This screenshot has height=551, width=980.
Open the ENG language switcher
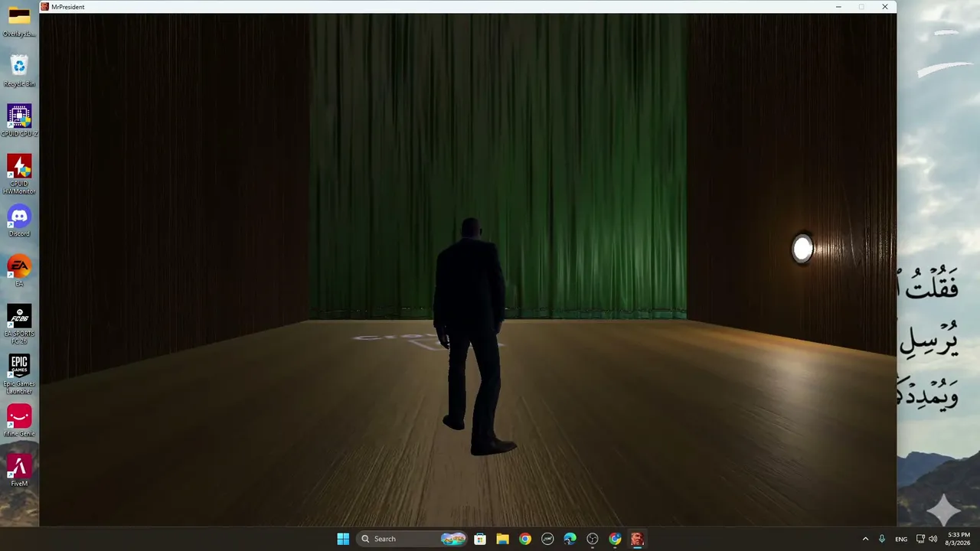click(x=901, y=539)
